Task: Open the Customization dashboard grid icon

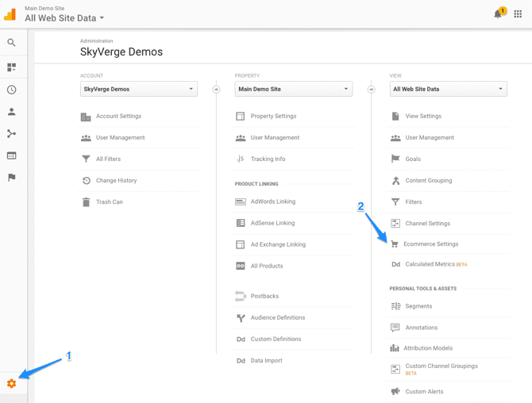Action: [11, 68]
